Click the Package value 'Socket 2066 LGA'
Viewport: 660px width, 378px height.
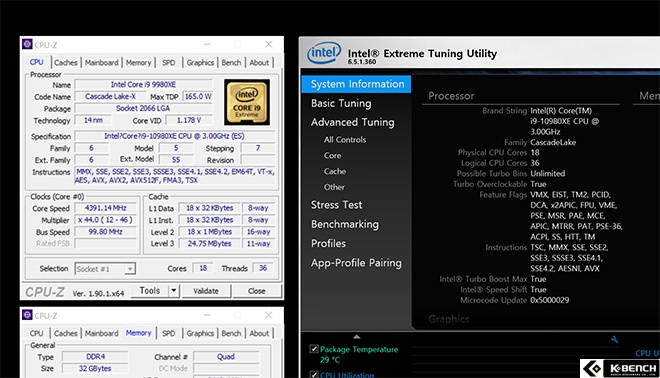click(x=144, y=108)
